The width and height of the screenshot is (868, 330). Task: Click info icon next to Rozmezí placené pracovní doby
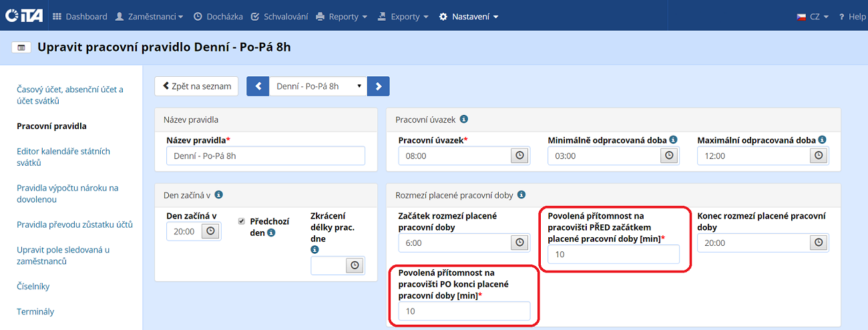point(521,195)
